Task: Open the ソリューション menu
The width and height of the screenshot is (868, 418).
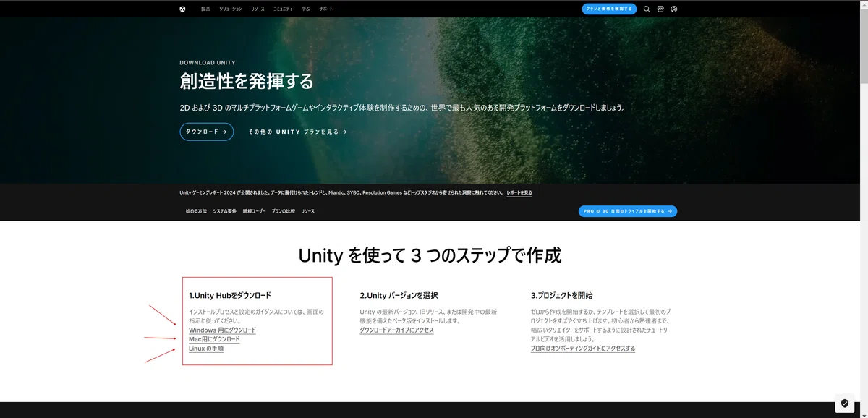Action: pos(231,9)
